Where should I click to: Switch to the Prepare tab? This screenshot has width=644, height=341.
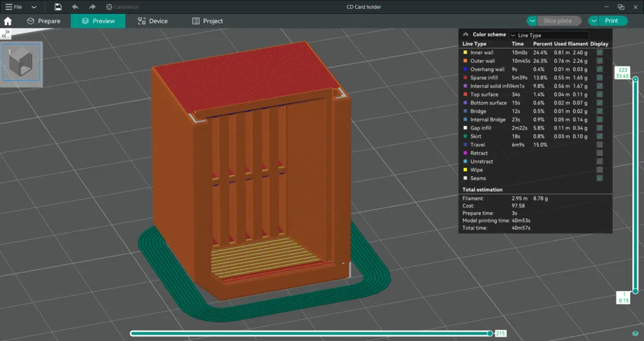pos(43,21)
